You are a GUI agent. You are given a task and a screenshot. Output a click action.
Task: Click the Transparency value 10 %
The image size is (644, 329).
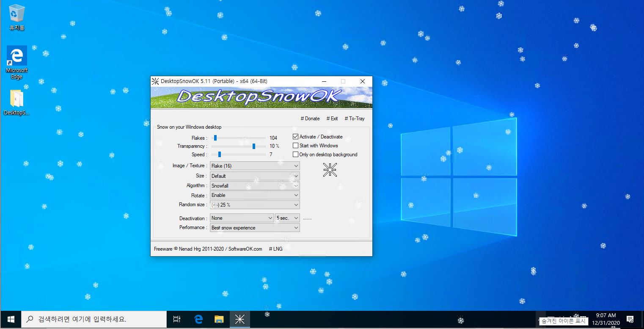(x=275, y=146)
